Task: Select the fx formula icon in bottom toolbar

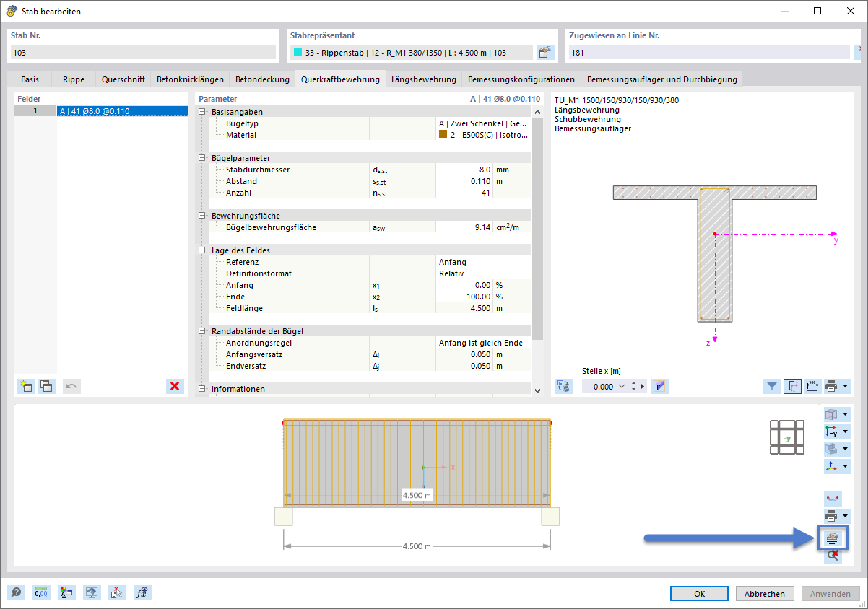Action: [x=142, y=593]
